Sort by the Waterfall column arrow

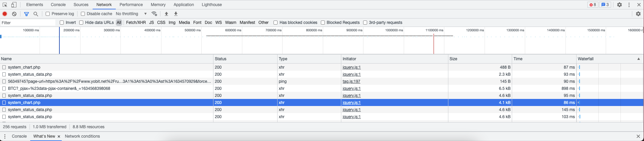[x=638, y=59]
